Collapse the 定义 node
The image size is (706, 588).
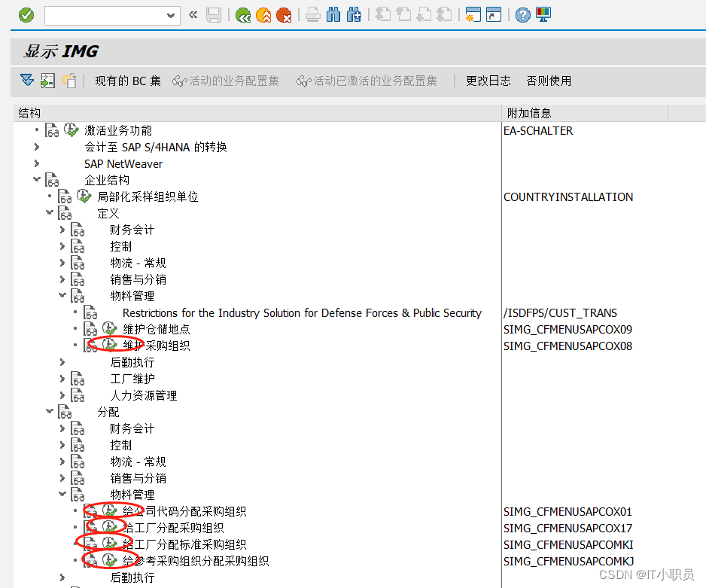click(x=50, y=212)
